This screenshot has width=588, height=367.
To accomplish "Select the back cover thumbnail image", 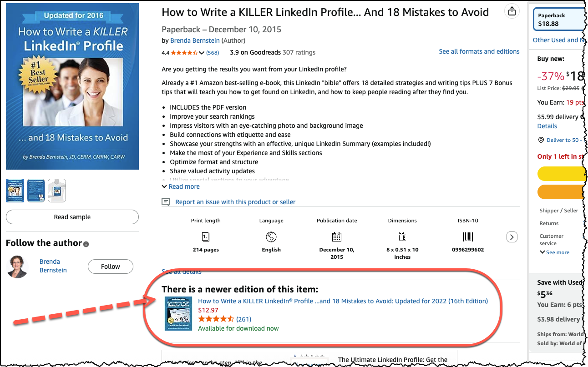I will point(36,191).
